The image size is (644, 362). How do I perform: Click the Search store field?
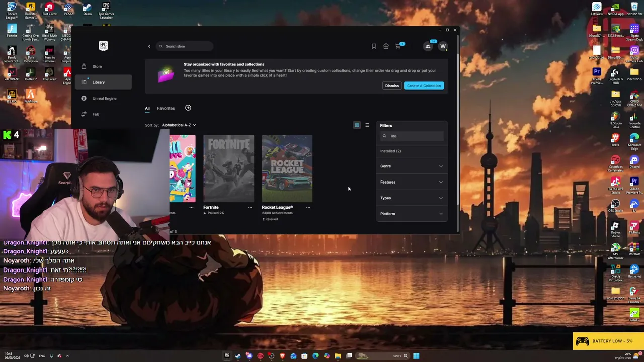(x=185, y=46)
